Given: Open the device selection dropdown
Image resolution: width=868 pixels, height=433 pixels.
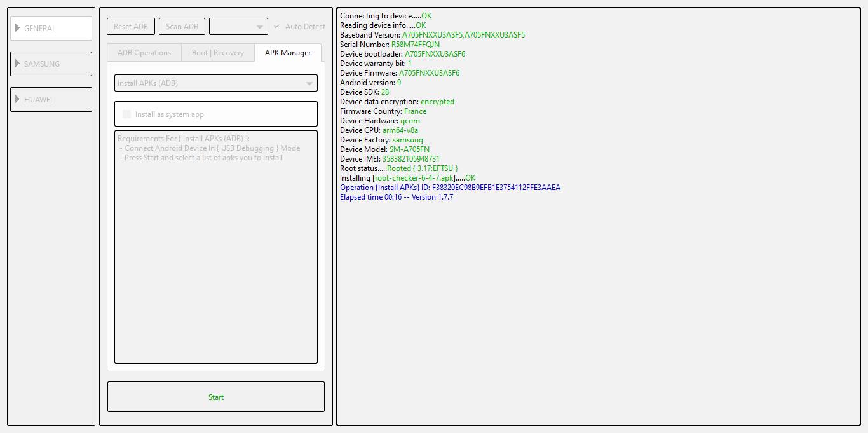Looking at the screenshot, I should pos(238,27).
